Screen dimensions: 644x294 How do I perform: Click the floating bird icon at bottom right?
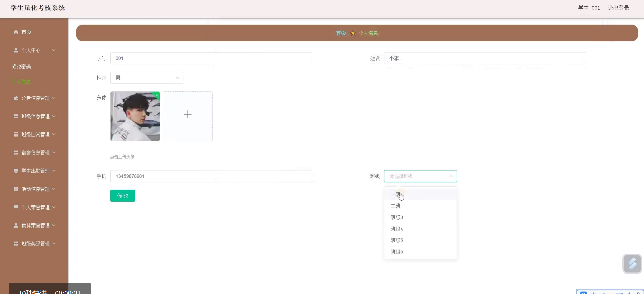point(632,264)
